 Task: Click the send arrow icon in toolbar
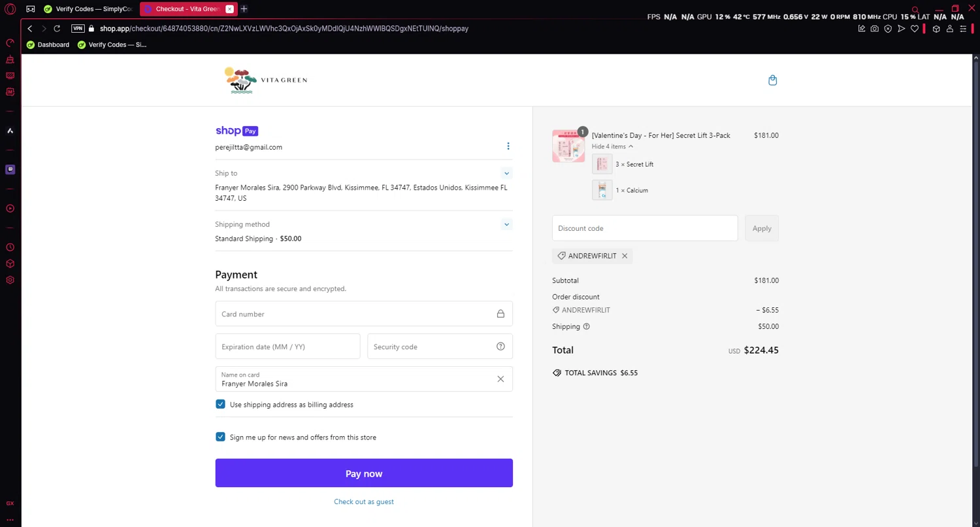point(902,29)
